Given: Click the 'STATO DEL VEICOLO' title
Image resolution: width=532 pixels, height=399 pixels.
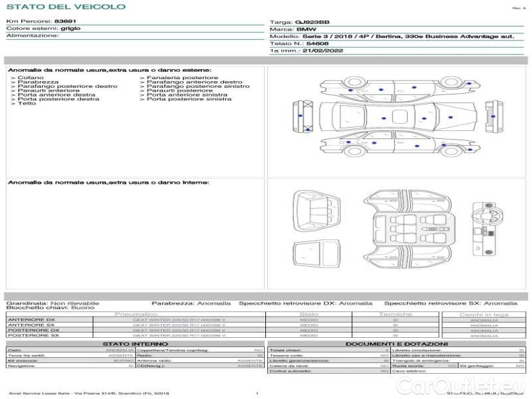Looking at the screenshot, I should tap(65, 7).
